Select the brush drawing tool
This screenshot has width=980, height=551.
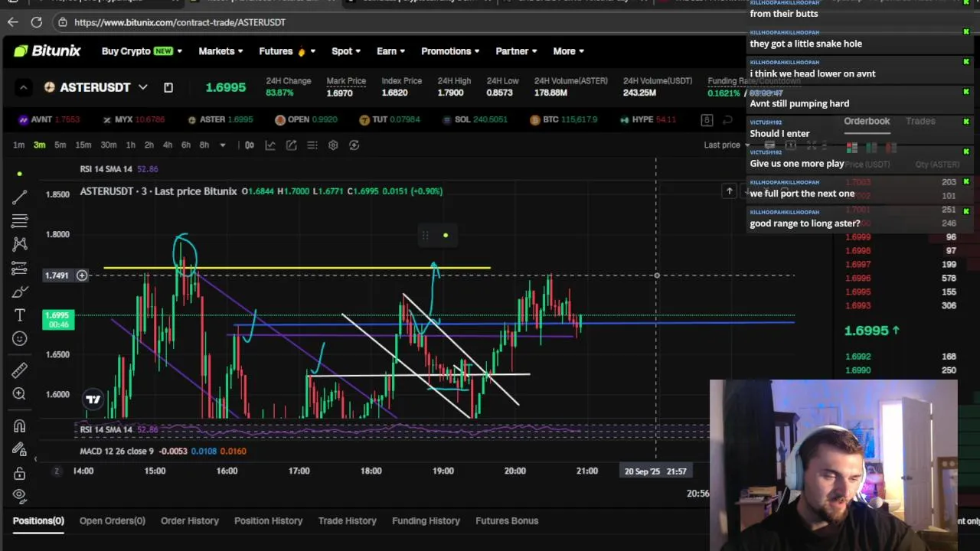(20, 292)
